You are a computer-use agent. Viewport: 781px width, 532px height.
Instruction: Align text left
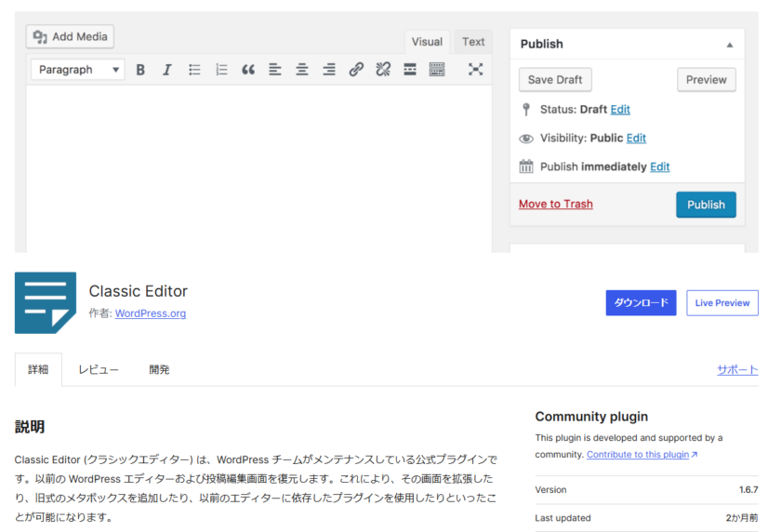click(275, 70)
